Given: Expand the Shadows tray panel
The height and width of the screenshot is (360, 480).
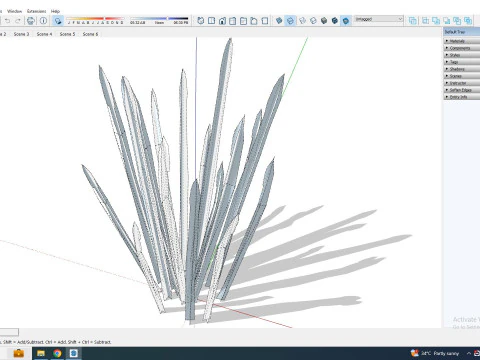Looking at the screenshot, I should [462, 69].
